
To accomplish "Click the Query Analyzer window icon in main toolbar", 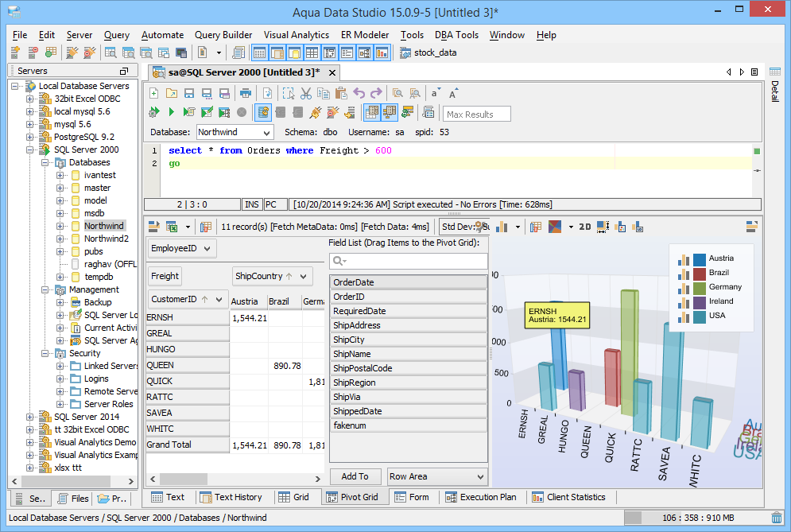I will tap(110, 52).
